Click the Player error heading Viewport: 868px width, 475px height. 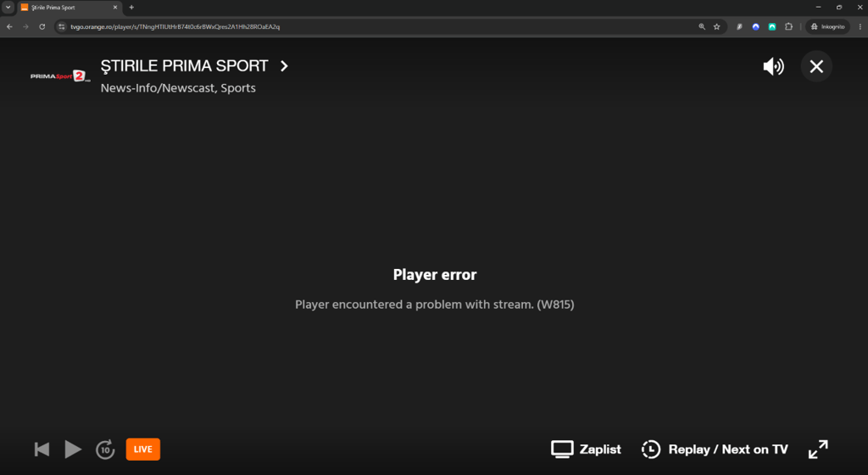coord(435,275)
